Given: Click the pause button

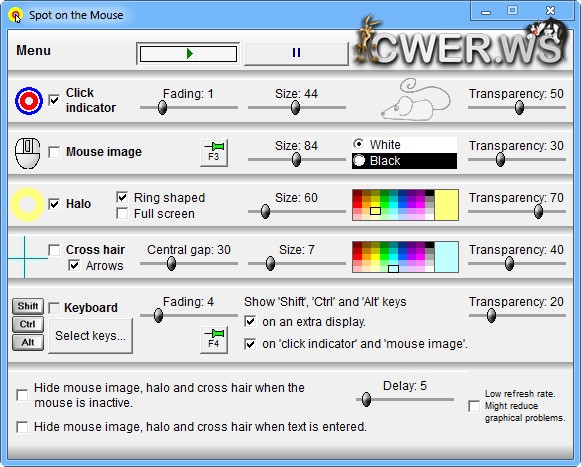Looking at the screenshot, I should click(296, 53).
